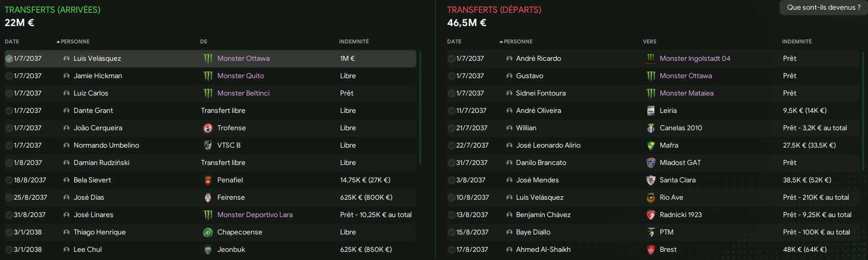Open the Que sont-ils devenus button
This screenshot has height=260, width=868.
tap(824, 8)
